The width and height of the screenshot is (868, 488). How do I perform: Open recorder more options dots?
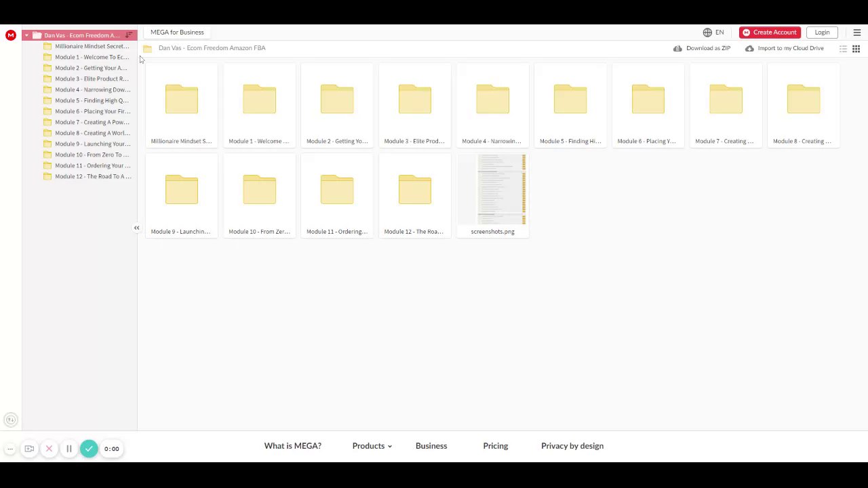(10, 449)
